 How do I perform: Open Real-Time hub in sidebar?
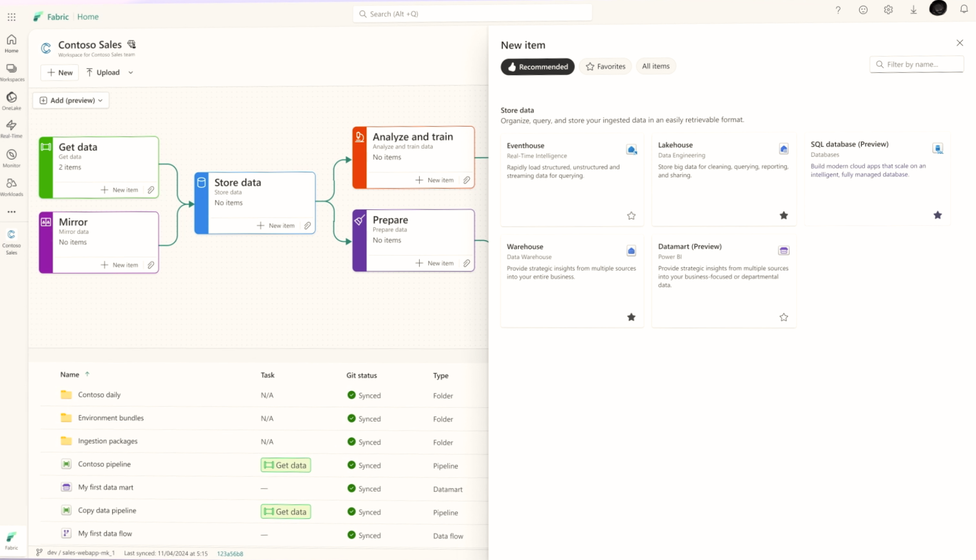(x=12, y=129)
